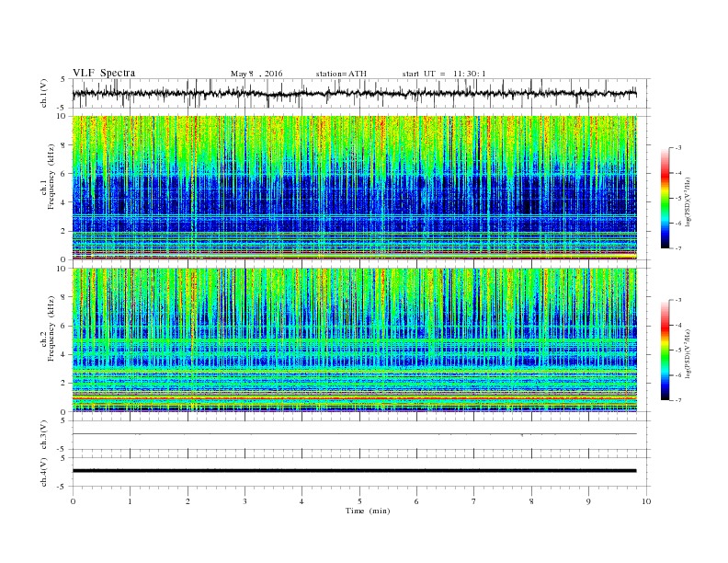Select the "ch.1(V)" waveform axis label
728x563 pixels.
tap(44, 93)
